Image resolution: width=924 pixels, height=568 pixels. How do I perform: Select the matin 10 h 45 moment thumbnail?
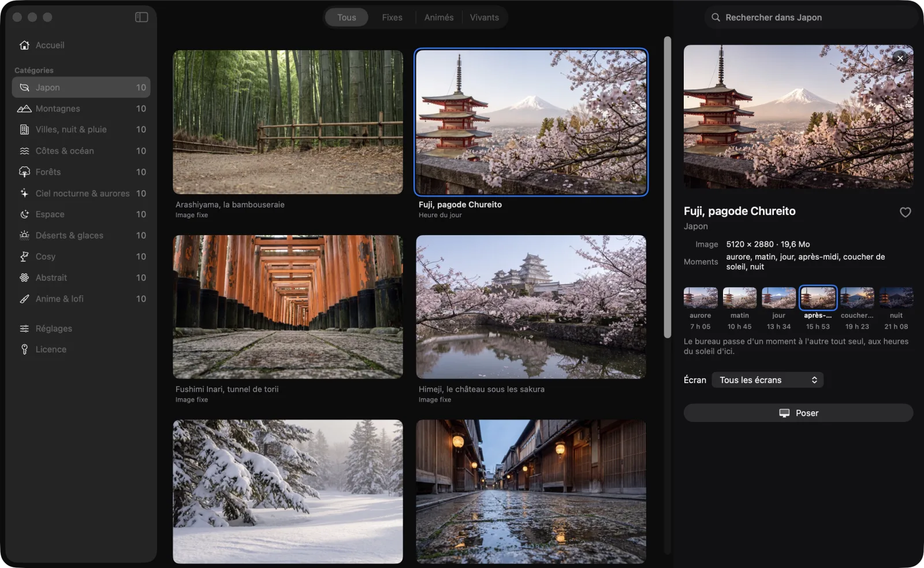pyautogui.click(x=740, y=298)
